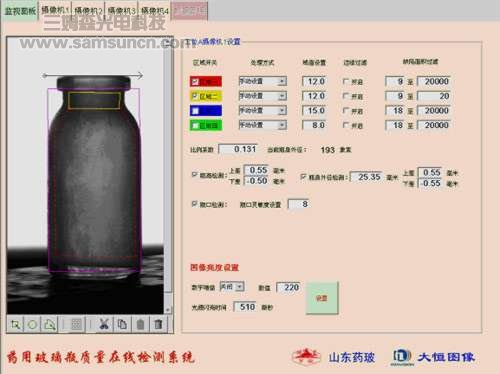
Task: Toggle the blue region three checkbox
Action: 196,111
